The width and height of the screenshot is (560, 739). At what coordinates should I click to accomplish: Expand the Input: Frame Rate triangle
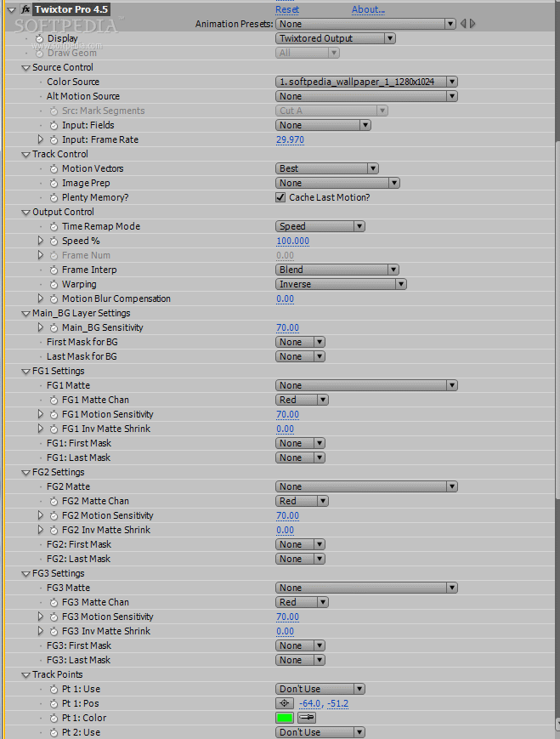click(x=41, y=139)
